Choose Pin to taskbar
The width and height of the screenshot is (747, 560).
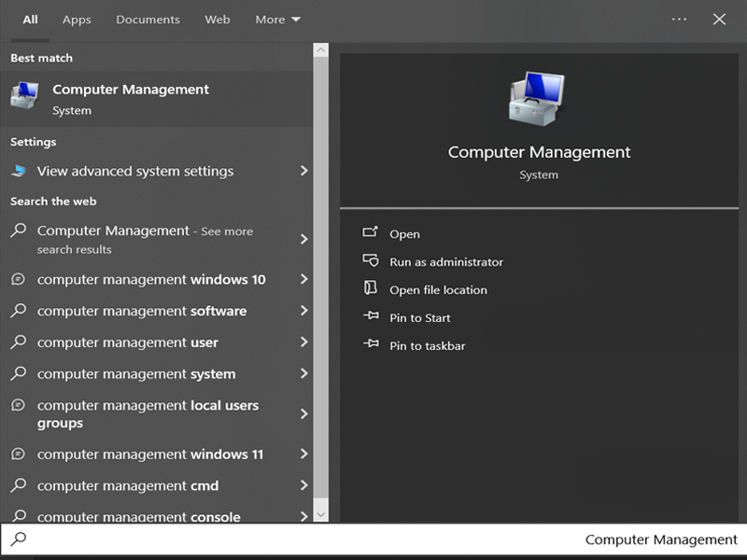pyautogui.click(x=428, y=345)
